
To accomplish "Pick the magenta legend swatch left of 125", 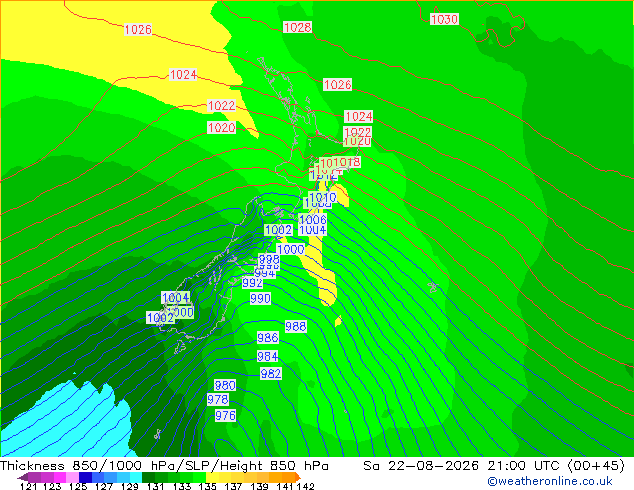I will pos(60,477).
